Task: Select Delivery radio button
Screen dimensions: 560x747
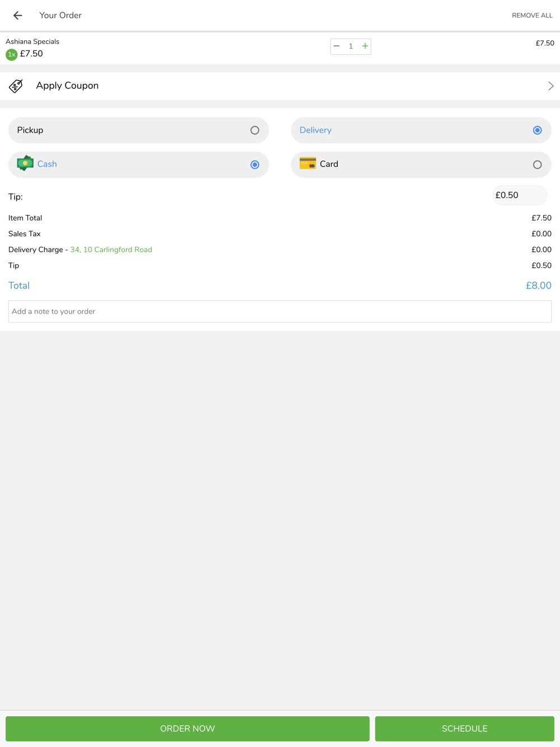Action: (x=537, y=130)
